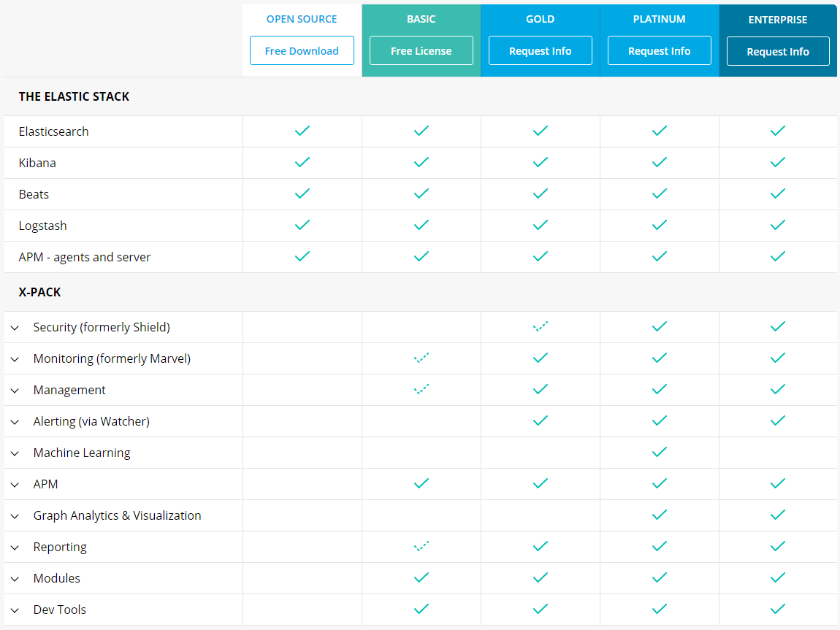Image resolution: width=840 pixels, height=630 pixels.
Task: Request Info for the Gold plan
Action: pos(540,51)
